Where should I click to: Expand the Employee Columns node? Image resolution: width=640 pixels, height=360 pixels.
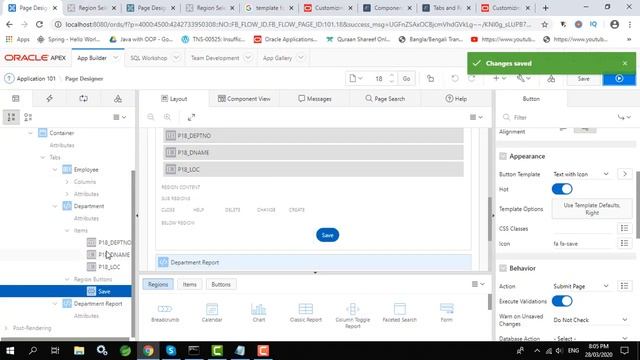(67, 182)
